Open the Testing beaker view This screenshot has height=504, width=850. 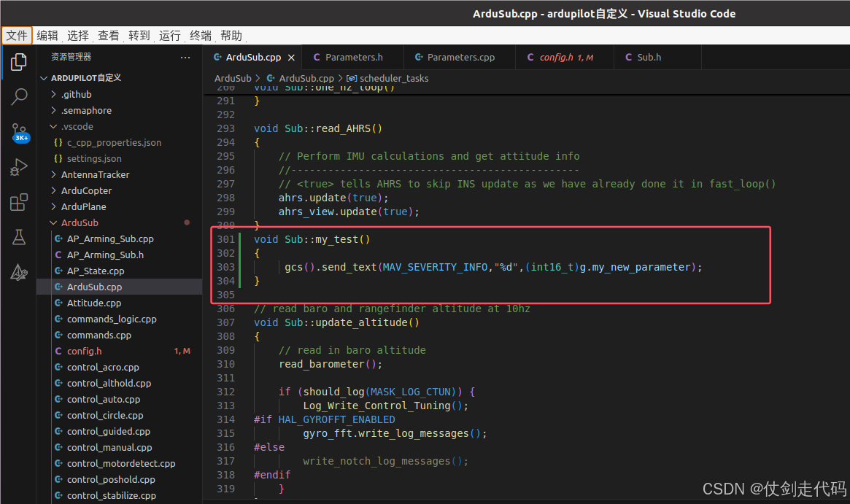click(18, 236)
